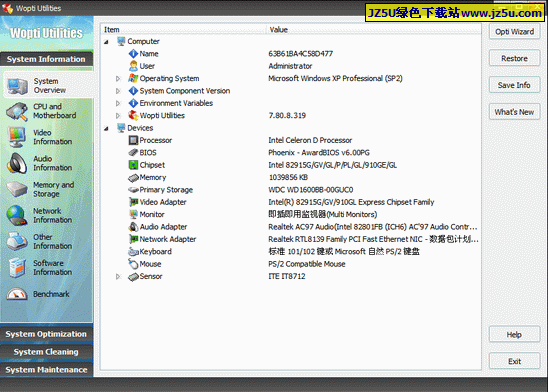Click the Opti Wizard button
The image size is (548, 392).
tap(514, 32)
